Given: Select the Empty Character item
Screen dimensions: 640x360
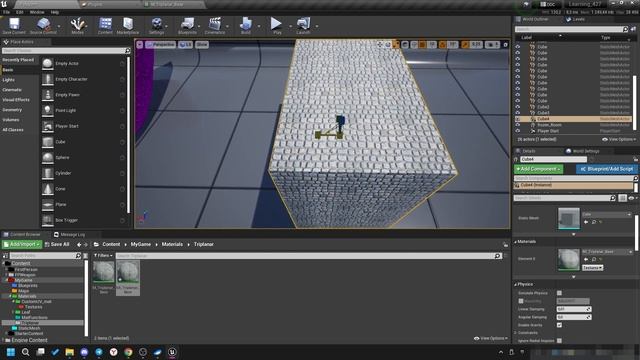Looking at the screenshot, I should pos(84,79).
